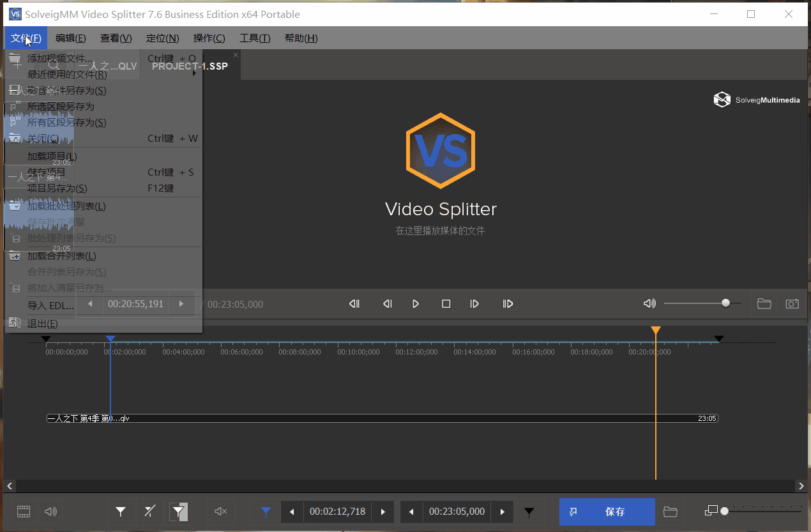
Task: Decrease end time 00:23:05,000 with left arrow
Action: pos(412,512)
